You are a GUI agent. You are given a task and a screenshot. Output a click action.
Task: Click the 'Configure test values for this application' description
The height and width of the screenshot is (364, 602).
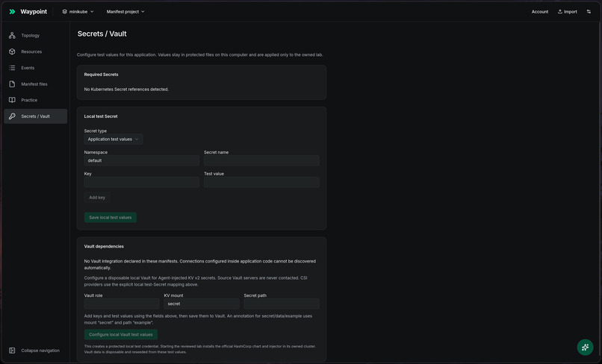pyautogui.click(x=199, y=54)
